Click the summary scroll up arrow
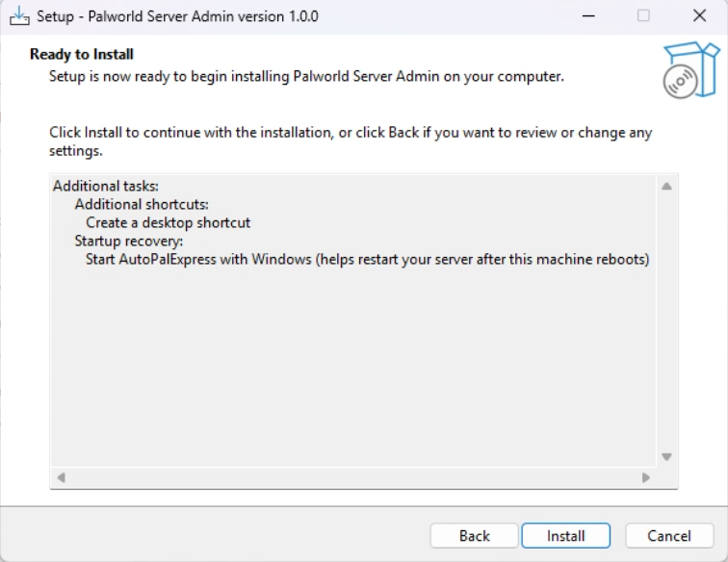Image resolution: width=728 pixels, height=562 pixels. pyautogui.click(x=666, y=186)
